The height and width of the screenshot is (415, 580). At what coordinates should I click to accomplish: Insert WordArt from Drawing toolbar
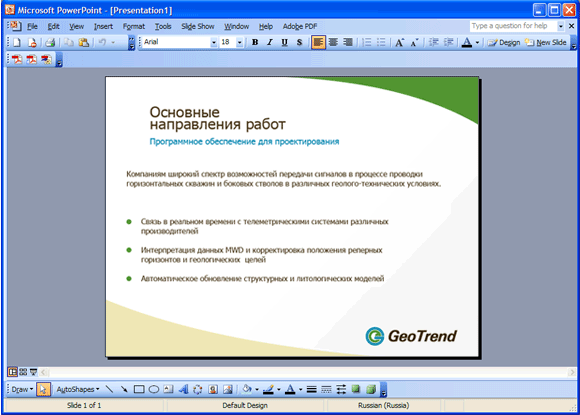click(183, 389)
